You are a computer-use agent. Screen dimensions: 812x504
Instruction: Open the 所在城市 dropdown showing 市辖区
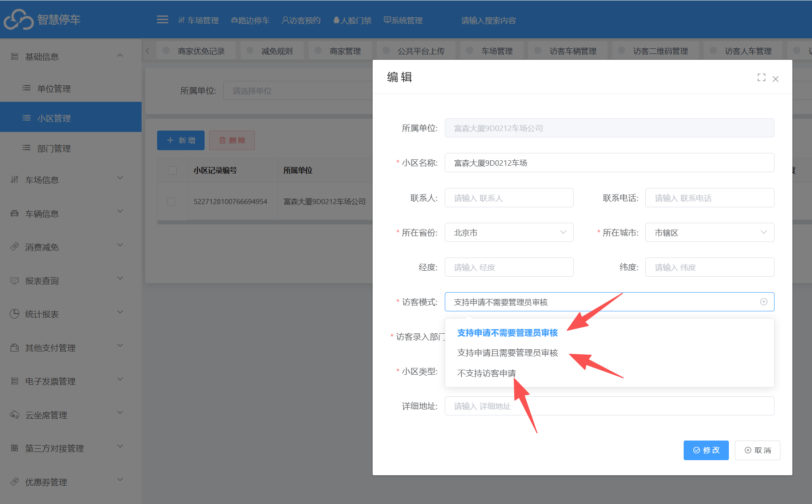710,232
